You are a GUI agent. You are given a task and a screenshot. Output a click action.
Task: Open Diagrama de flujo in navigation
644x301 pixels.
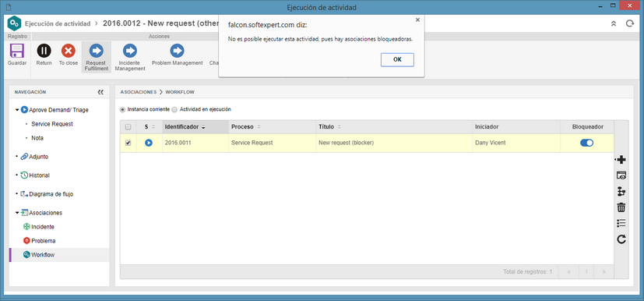pos(47,194)
